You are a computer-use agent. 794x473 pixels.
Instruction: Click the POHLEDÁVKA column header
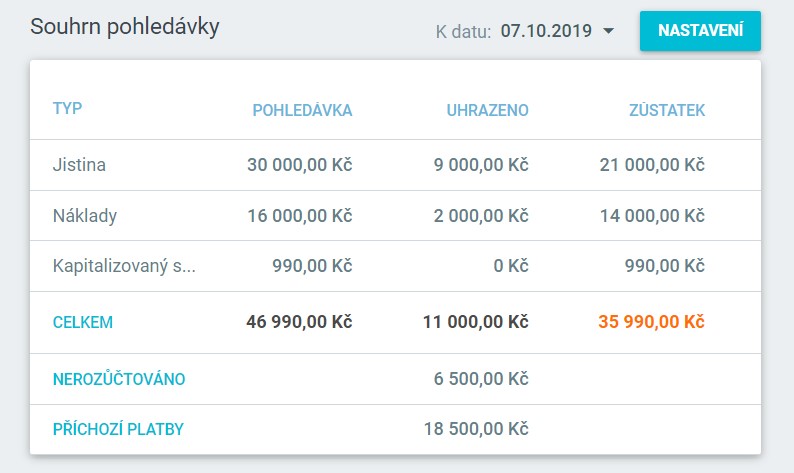[302, 111]
